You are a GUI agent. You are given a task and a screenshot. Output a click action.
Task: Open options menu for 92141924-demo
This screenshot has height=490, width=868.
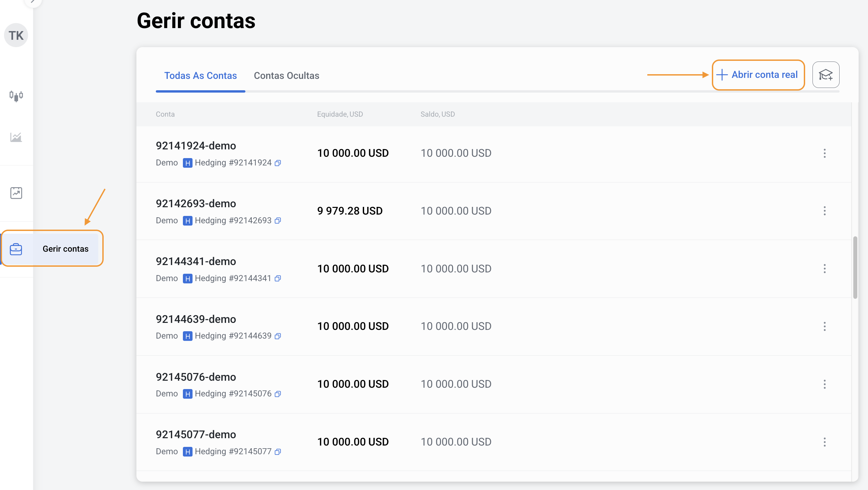824,153
